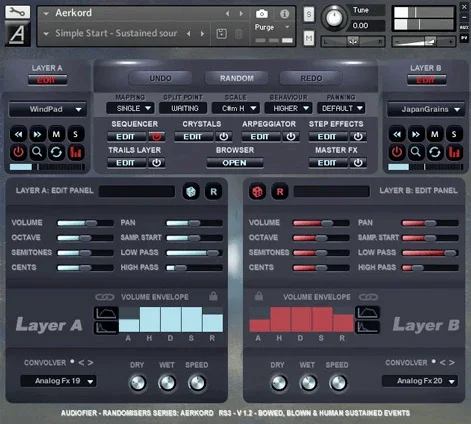
Task: Click Layer A reload cycle icon
Action: 56,152
